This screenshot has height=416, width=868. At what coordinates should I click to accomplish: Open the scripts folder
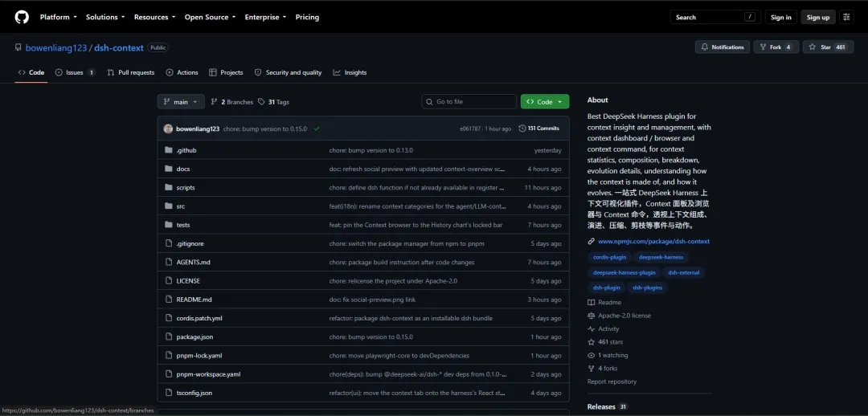pyautogui.click(x=186, y=188)
